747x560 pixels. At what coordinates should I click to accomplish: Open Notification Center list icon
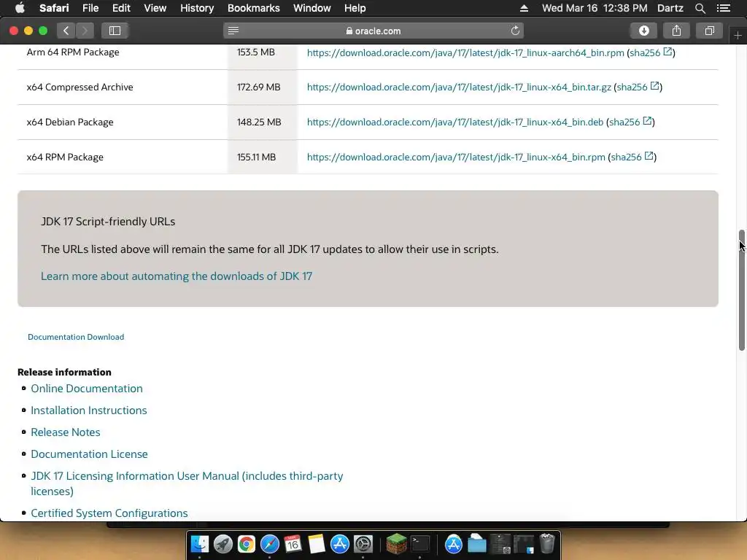(x=724, y=8)
